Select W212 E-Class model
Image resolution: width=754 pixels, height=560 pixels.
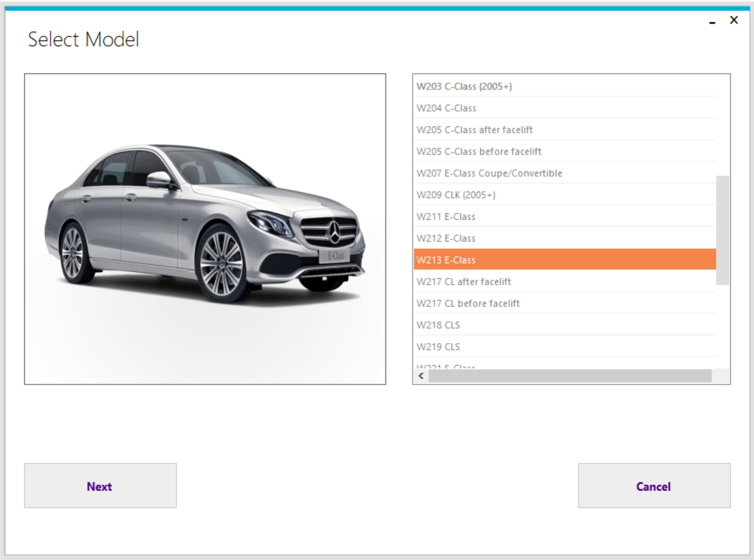click(565, 238)
